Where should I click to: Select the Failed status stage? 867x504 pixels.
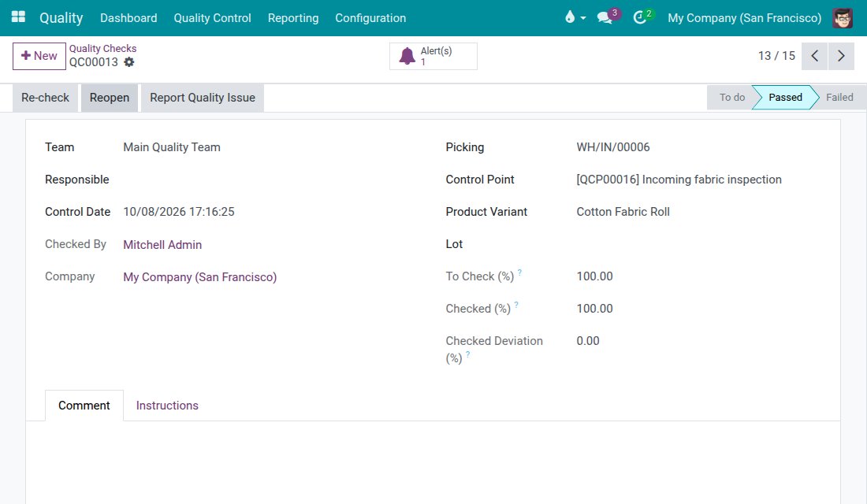pos(839,98)
